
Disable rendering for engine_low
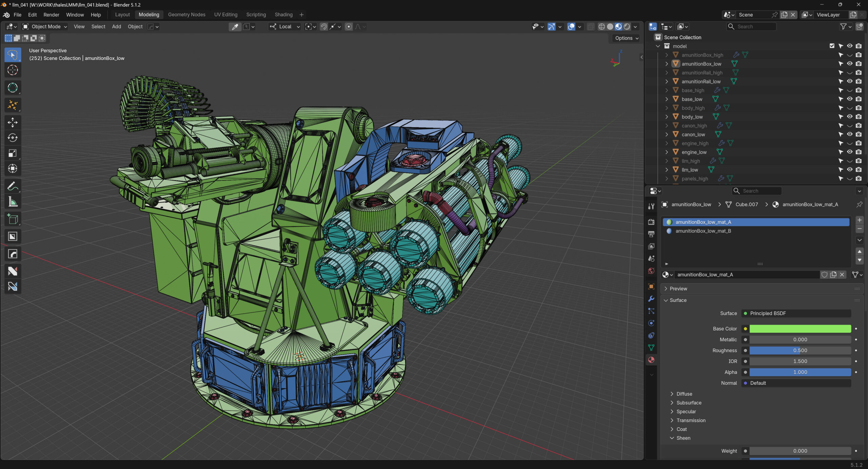[859, 152]
